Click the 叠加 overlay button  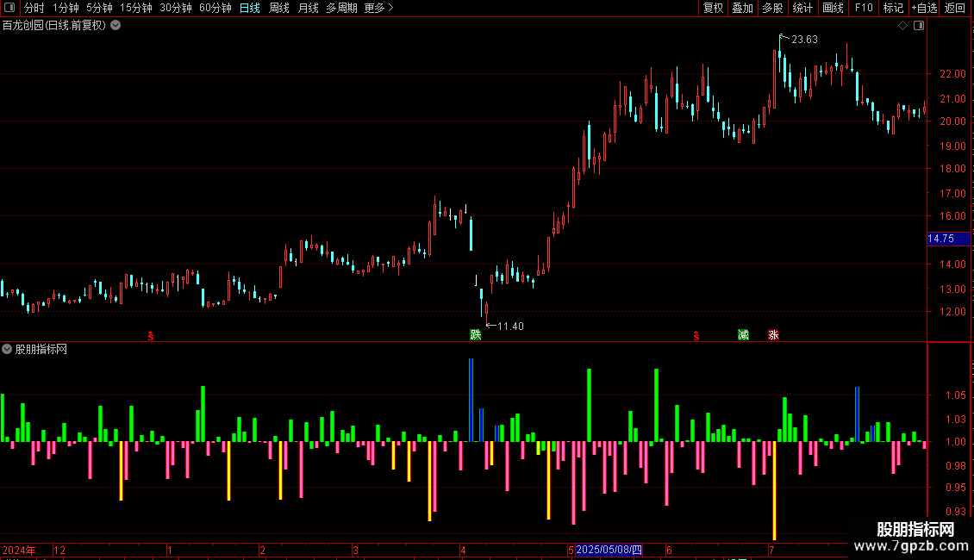click(742, 8)
